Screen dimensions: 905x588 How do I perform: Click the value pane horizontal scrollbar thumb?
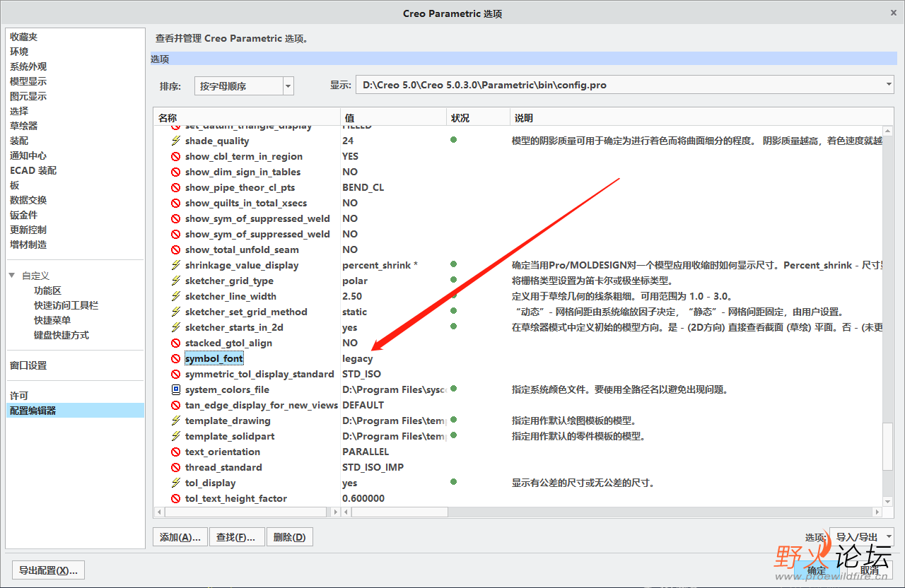[399, 512]
